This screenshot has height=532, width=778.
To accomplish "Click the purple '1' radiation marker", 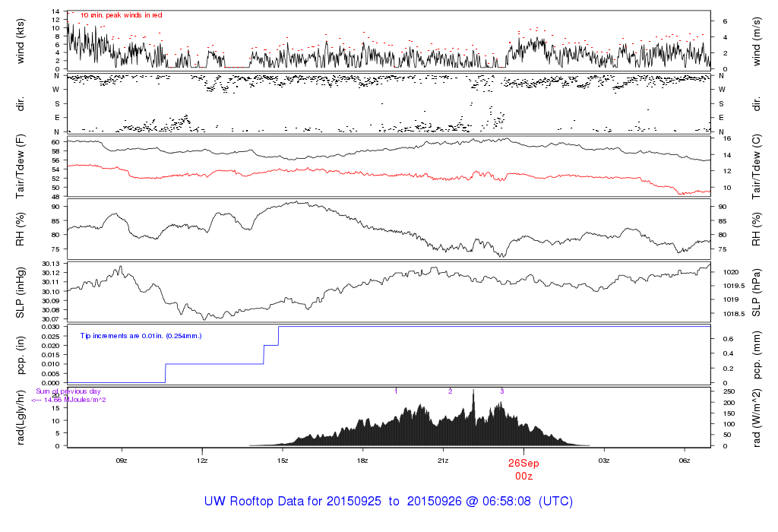I will tap(396, 391).
